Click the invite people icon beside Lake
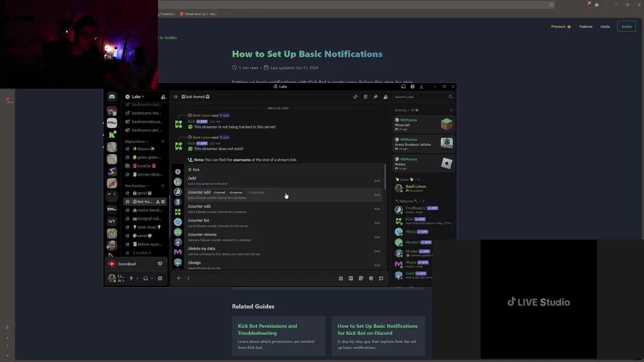This screenshot has width=644, height=362. pos(163,97)
